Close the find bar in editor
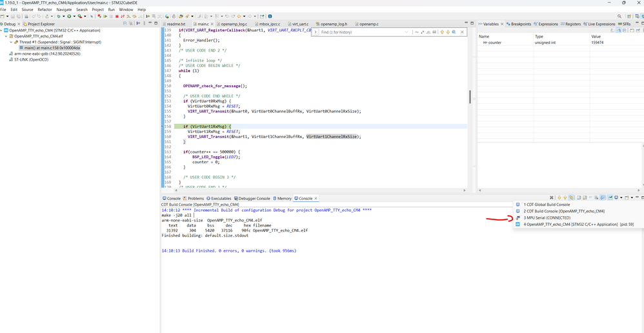The image size is (644, 333). click(462, 32)
